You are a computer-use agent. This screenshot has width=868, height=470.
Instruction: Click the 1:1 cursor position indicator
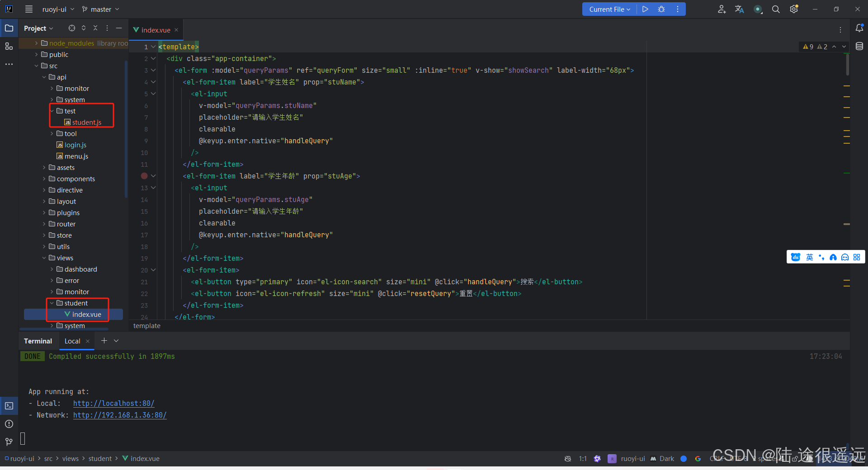(x=583, y=458)
